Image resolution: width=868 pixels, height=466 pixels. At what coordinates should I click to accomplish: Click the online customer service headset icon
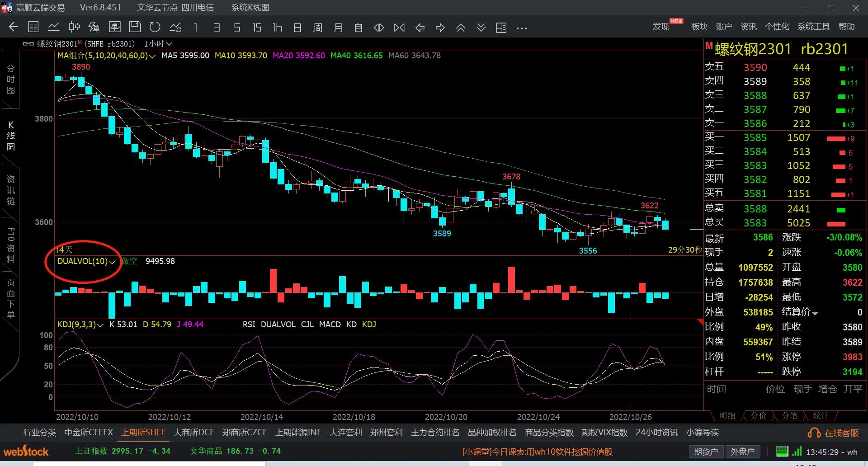tap(814, 433)
